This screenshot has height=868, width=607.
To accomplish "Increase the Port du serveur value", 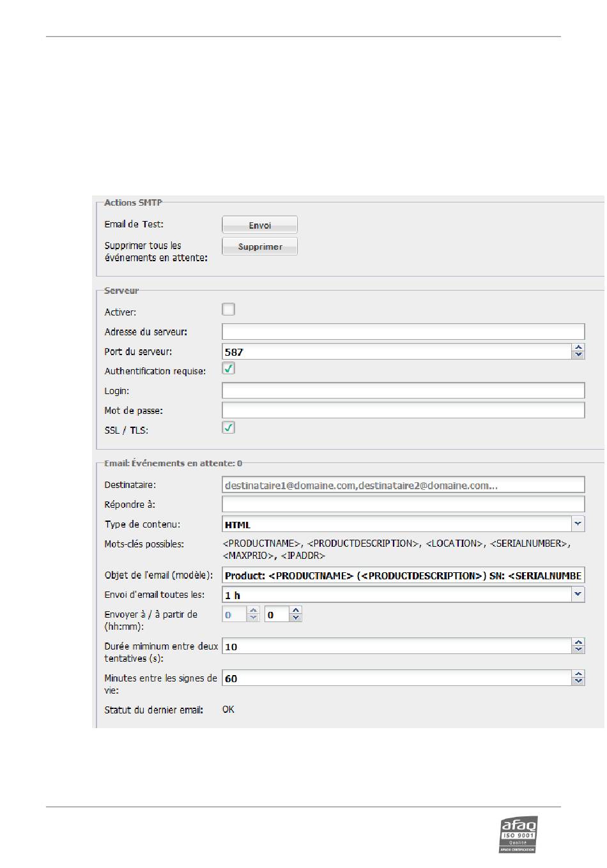I will tap(578, 347).
